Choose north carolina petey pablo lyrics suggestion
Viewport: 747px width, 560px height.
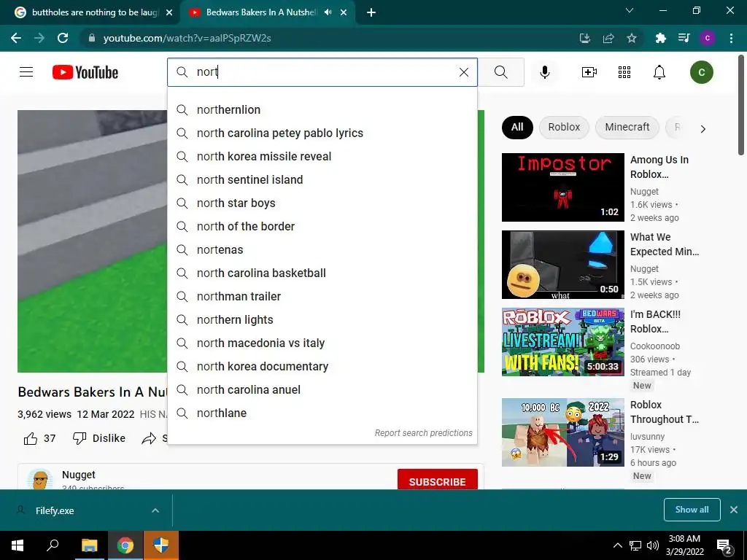point(322,133)
